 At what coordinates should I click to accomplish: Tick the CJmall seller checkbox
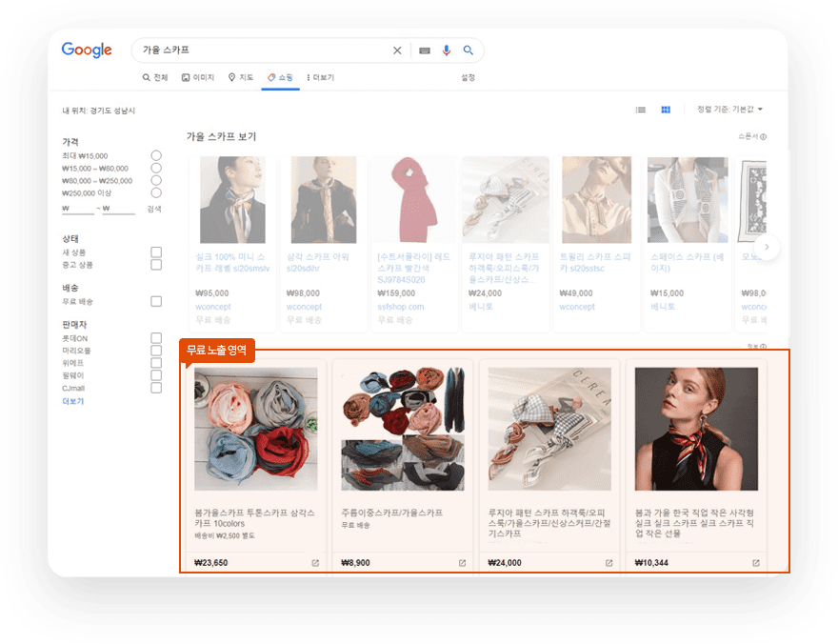pos(156,388)
